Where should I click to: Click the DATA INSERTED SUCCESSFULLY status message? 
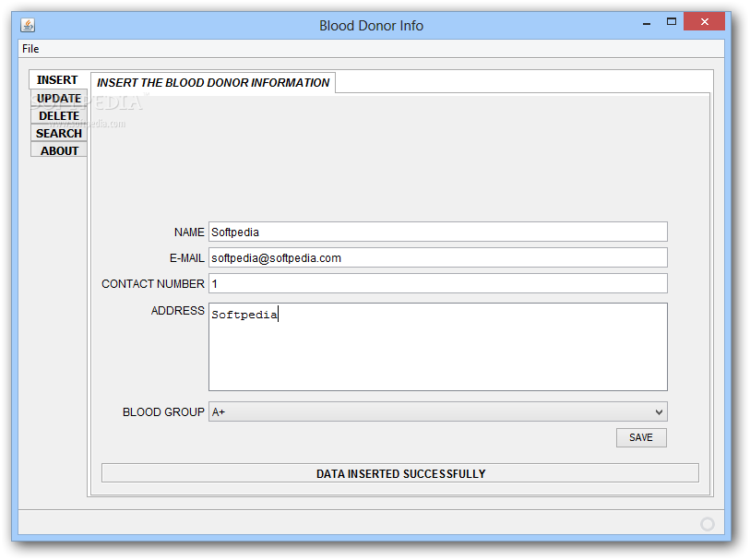coord(400,473)
